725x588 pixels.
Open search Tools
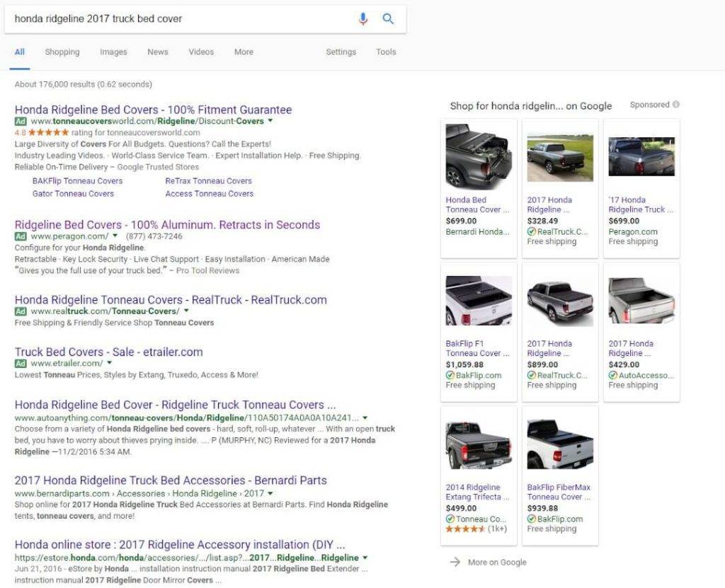386,52
